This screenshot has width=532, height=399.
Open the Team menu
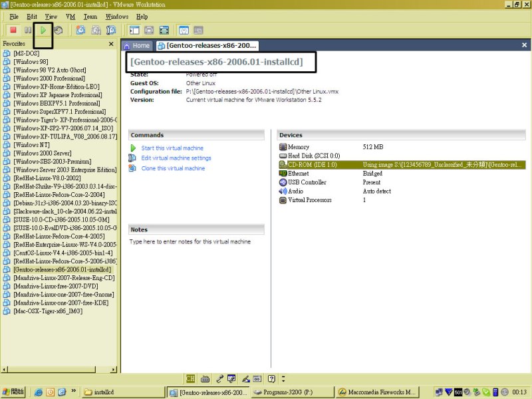coord(90,16)
